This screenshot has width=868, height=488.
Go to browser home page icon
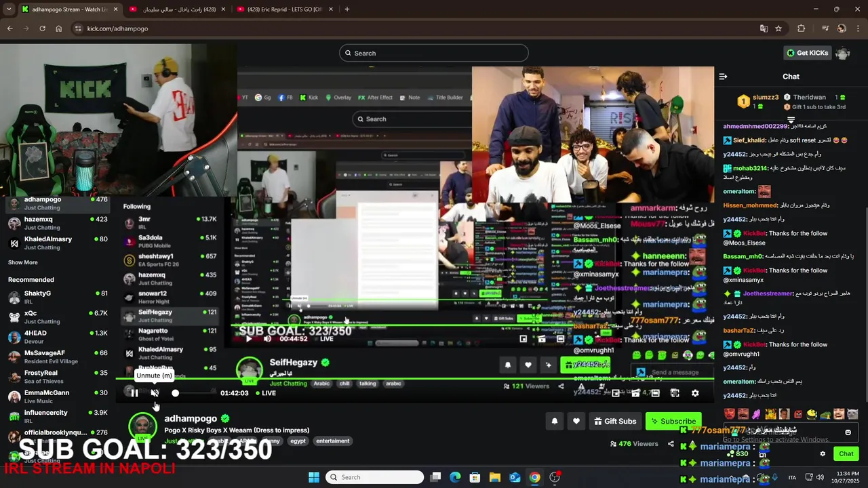pos(58,28)
